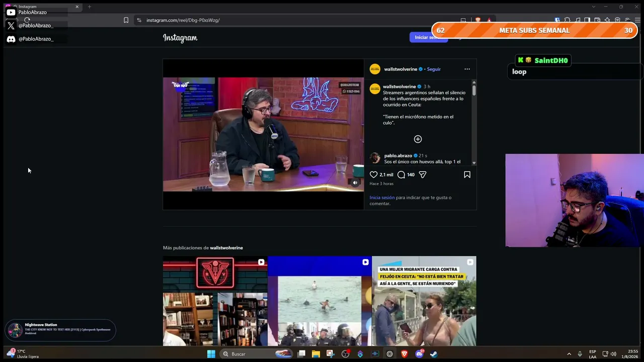
Task: Follow wallstwolverine with the Seguir link
Action: click(x=434, y=69)
